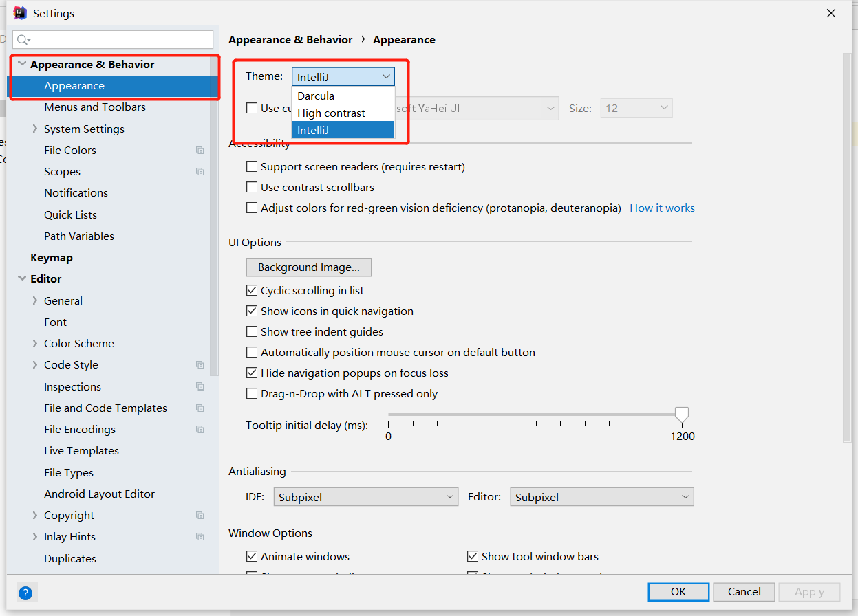This screenshot has width=858, height=616.
Task: Open File Types settings page
Action: coord(69,473)
